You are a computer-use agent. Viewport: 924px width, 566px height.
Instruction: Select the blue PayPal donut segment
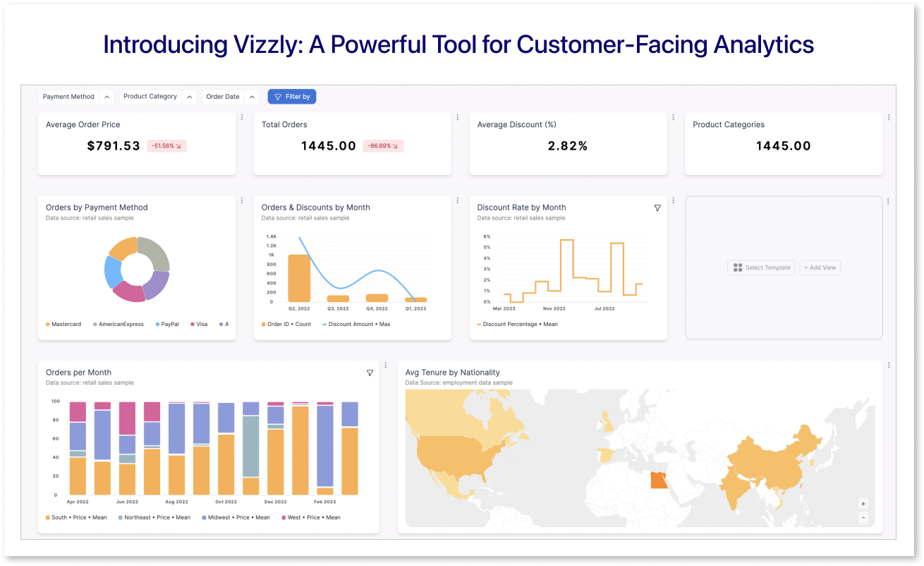[111, 272]
